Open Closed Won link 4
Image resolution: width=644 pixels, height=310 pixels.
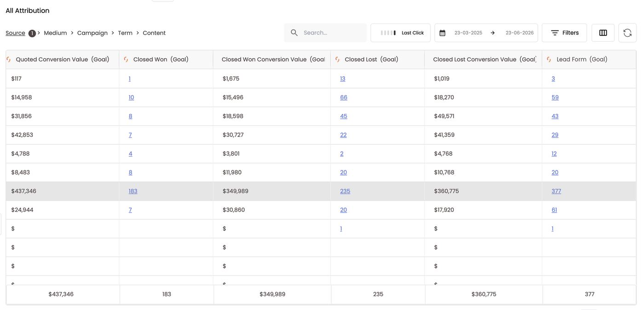tap(131, 154)
